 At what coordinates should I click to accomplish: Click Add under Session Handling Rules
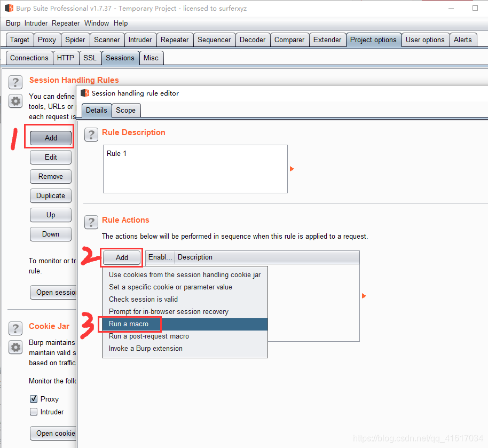click(51, 138)
